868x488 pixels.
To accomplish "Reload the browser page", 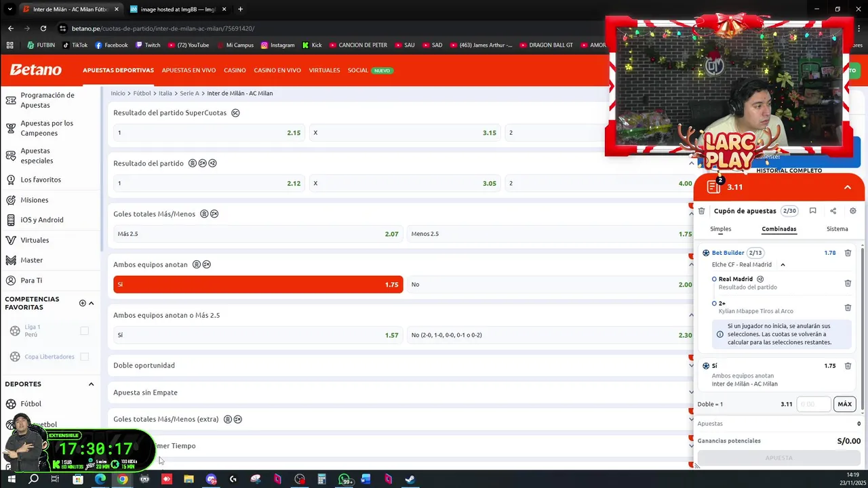I will tap(43, 28).
